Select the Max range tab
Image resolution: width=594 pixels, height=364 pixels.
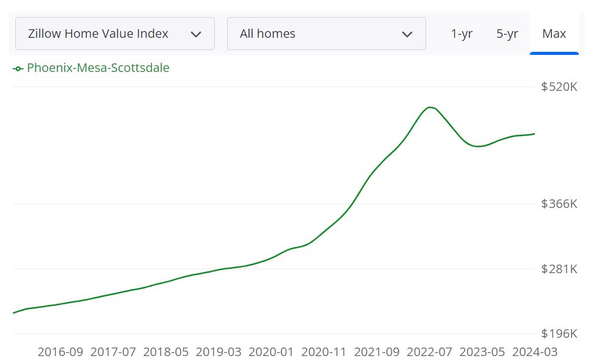click(x=554, y=34)
